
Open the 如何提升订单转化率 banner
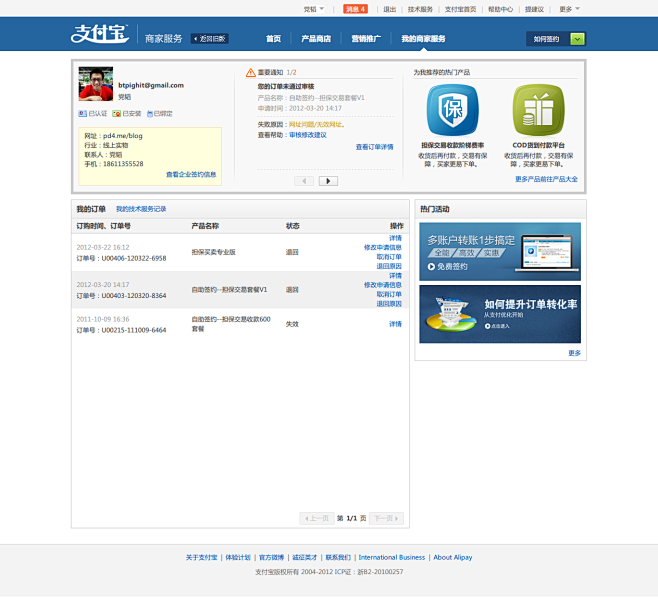tap(500, 314)
